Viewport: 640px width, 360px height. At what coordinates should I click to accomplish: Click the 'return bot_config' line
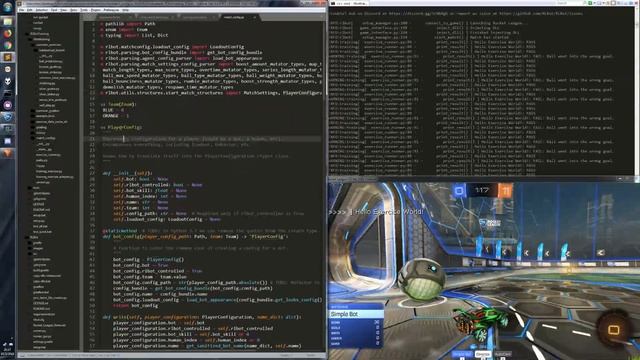[136, 305]
